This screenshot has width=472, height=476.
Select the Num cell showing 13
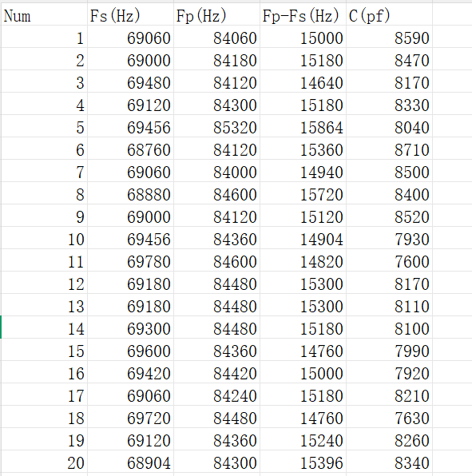pos(44,305)
